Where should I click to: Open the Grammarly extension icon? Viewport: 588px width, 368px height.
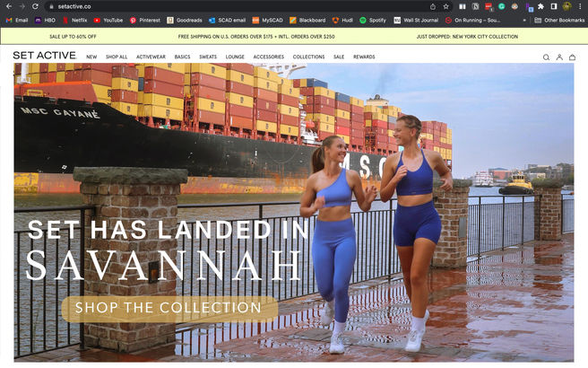pos(501,6)
